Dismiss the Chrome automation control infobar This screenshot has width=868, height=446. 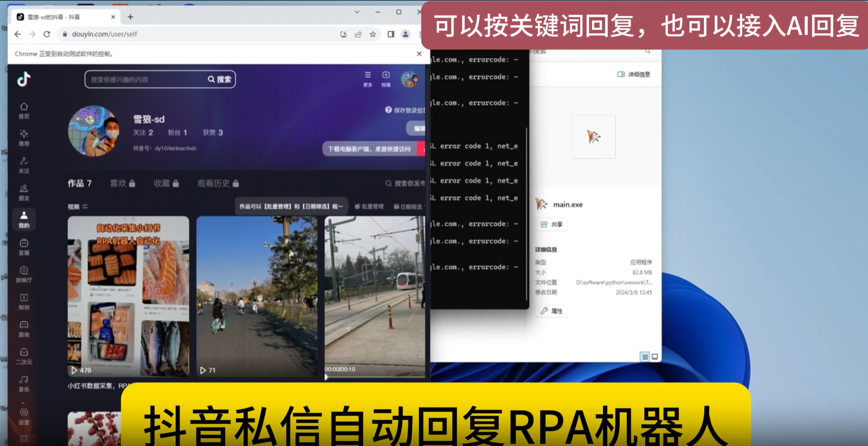(x=419, y=54)
